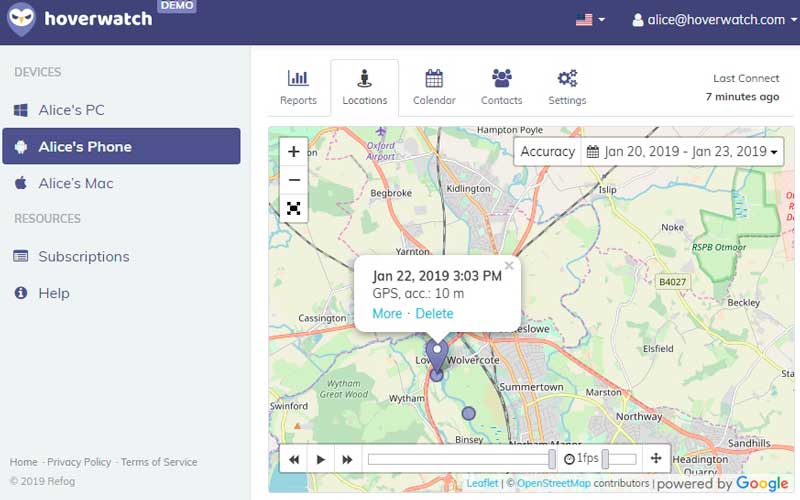This screenshot has height=500, width=800.
Task: Click the '7 minutes ago' text
Action: (x=742, y=96)
